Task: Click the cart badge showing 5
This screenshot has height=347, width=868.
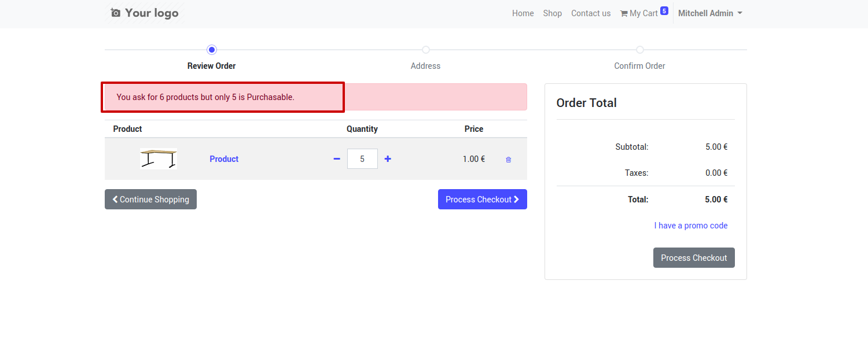Action: [664, 10]
